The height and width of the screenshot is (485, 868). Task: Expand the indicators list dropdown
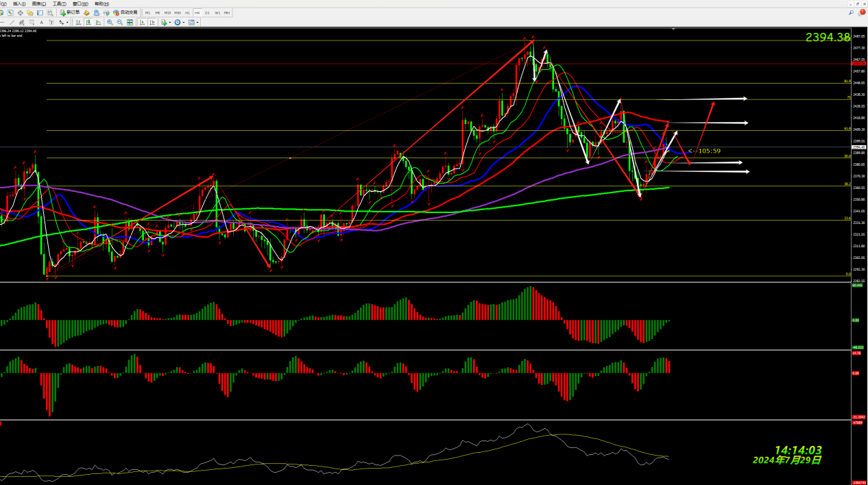point(169,23)
